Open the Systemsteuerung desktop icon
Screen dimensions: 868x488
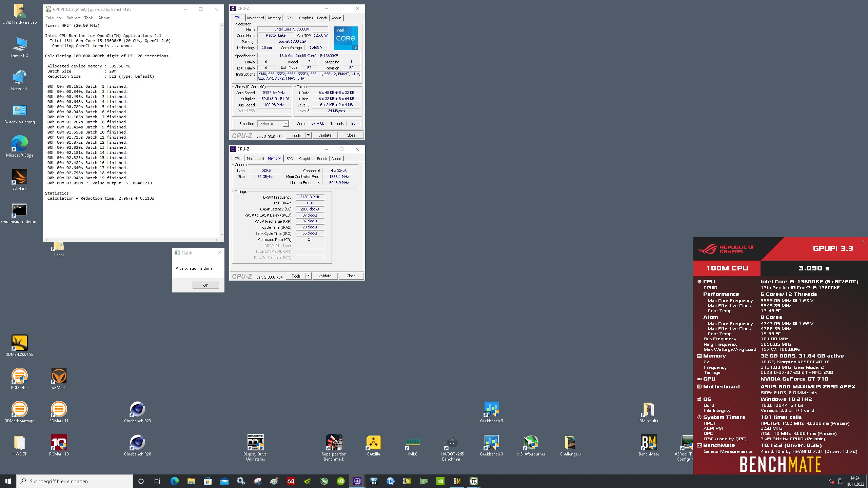(19, 114)
